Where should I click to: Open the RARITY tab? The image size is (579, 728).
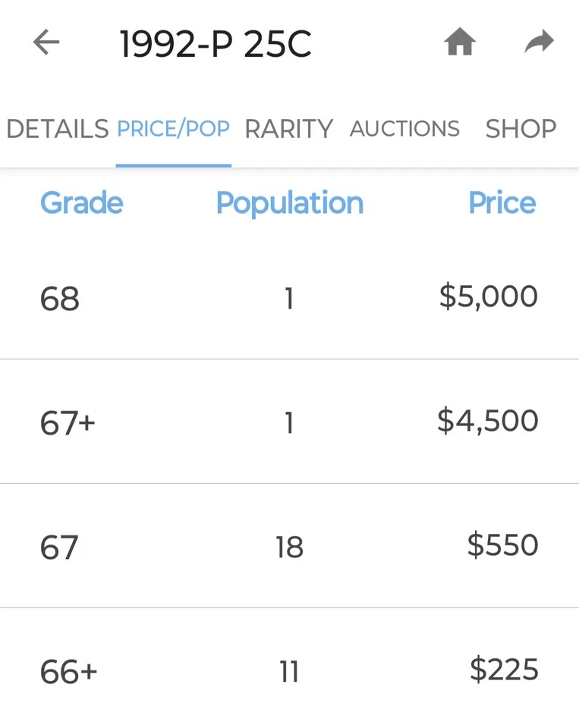[288, 129]
